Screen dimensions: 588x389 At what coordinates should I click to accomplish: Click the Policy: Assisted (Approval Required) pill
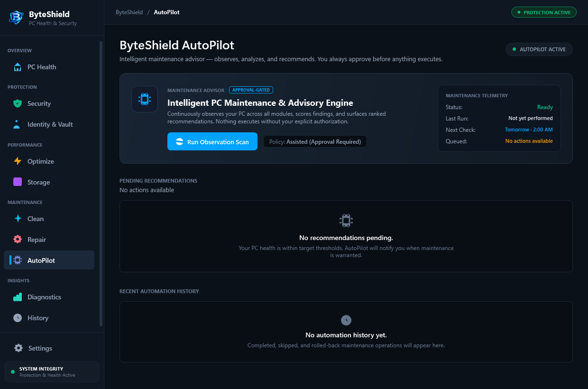tap(315, 141)
